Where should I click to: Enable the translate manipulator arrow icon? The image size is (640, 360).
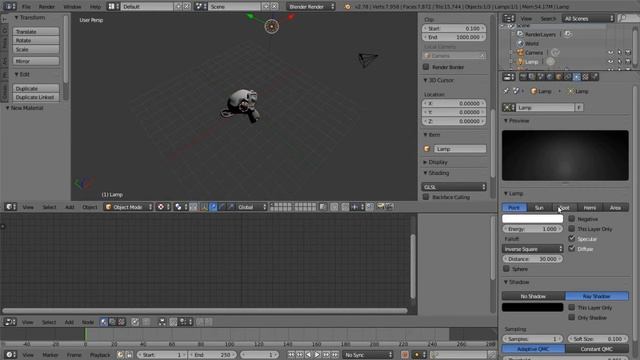point(213,207)
